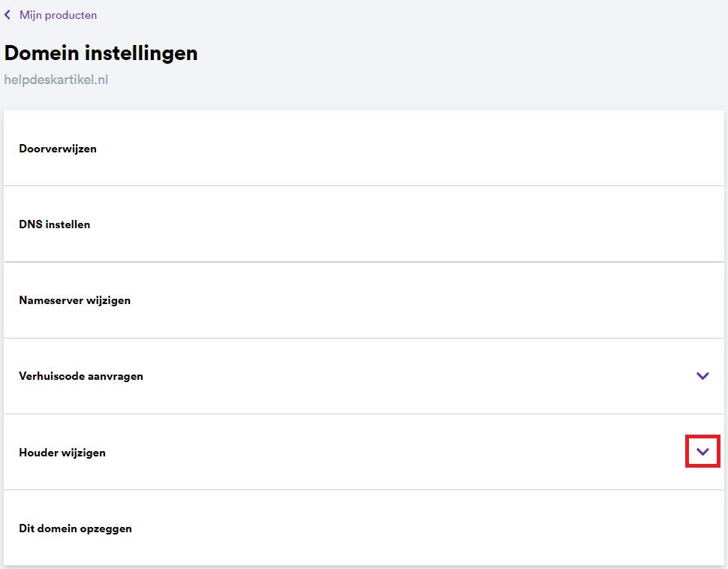The image size is (728, 569).
Task: Click the back arrow beside Mijn producten
Action: coord(8,15)
